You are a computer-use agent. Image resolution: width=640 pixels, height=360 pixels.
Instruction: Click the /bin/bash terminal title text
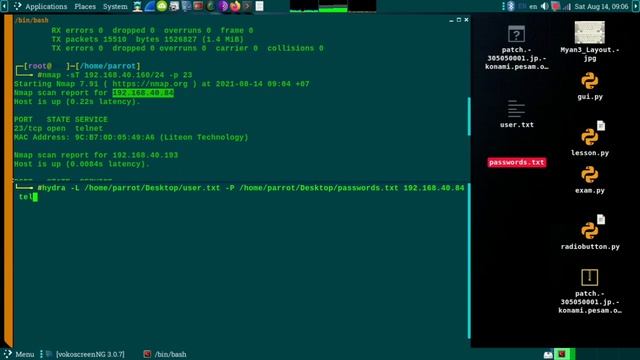click(31, 20)
